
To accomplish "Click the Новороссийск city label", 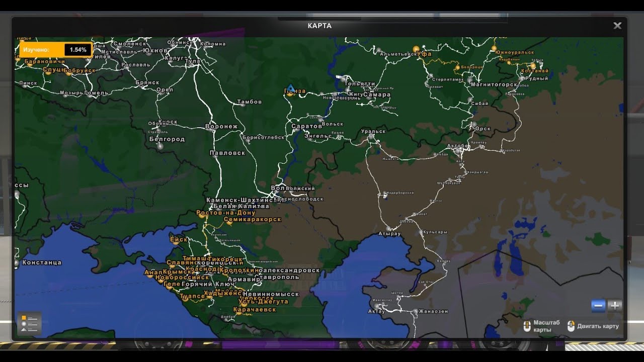I will click(x=182, y=278).
